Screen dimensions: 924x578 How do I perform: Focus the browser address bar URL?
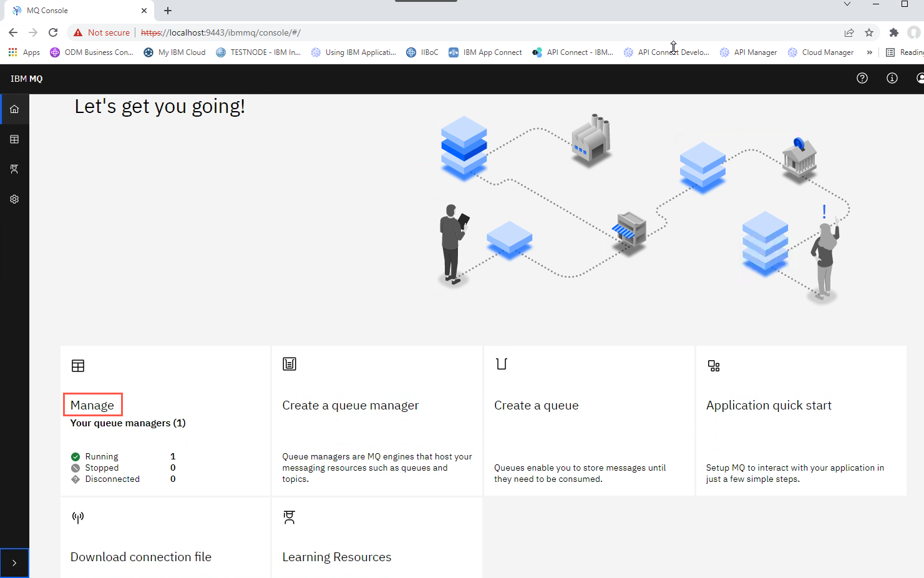pyautogui.click(x=221, y=32)
